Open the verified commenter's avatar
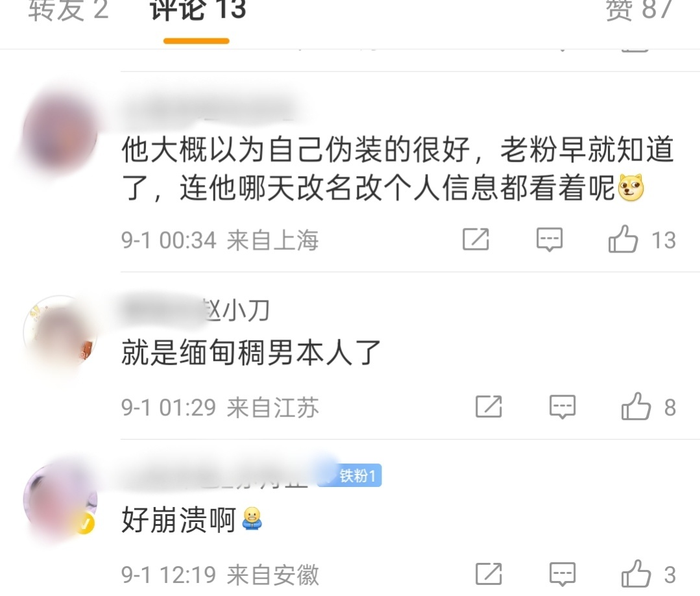Viewport: 700px width, 596px height. (x=60, y=499)
